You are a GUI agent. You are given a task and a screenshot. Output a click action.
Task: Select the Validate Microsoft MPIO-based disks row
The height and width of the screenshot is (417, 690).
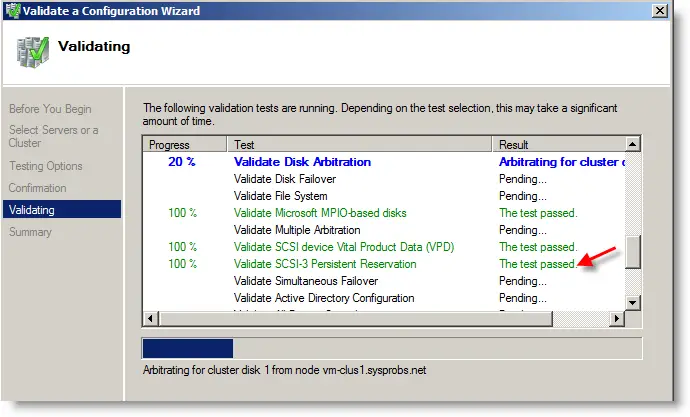pyautogui.click(x=384, y=213)
